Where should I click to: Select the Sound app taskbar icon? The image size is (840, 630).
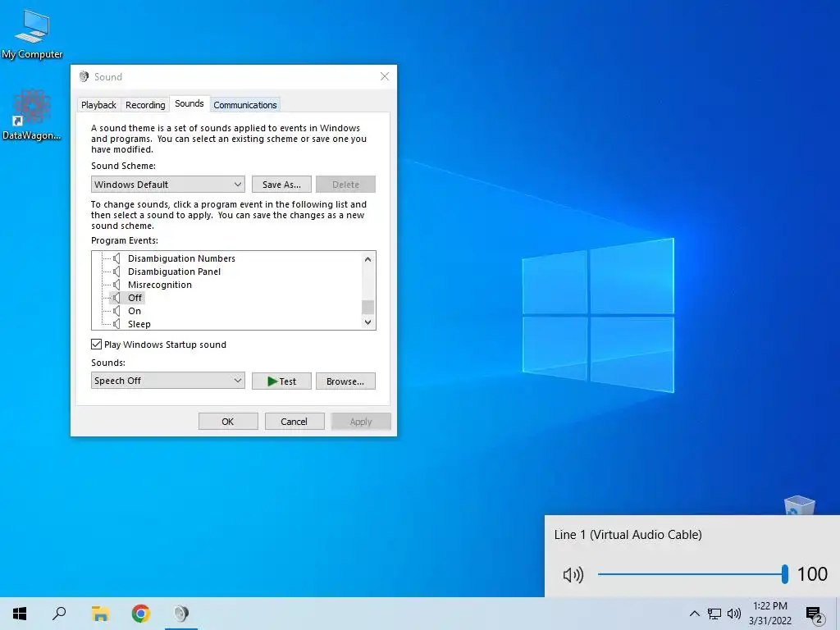point(181,614)
